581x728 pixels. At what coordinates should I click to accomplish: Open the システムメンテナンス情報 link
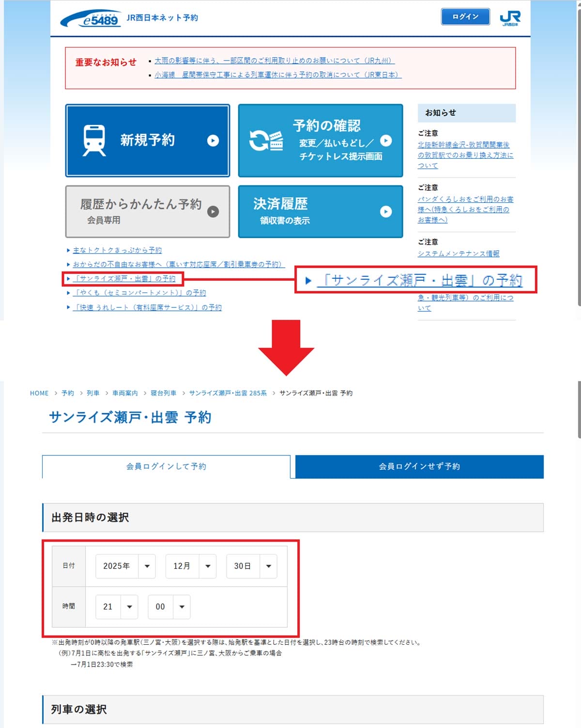coord(458,254)
